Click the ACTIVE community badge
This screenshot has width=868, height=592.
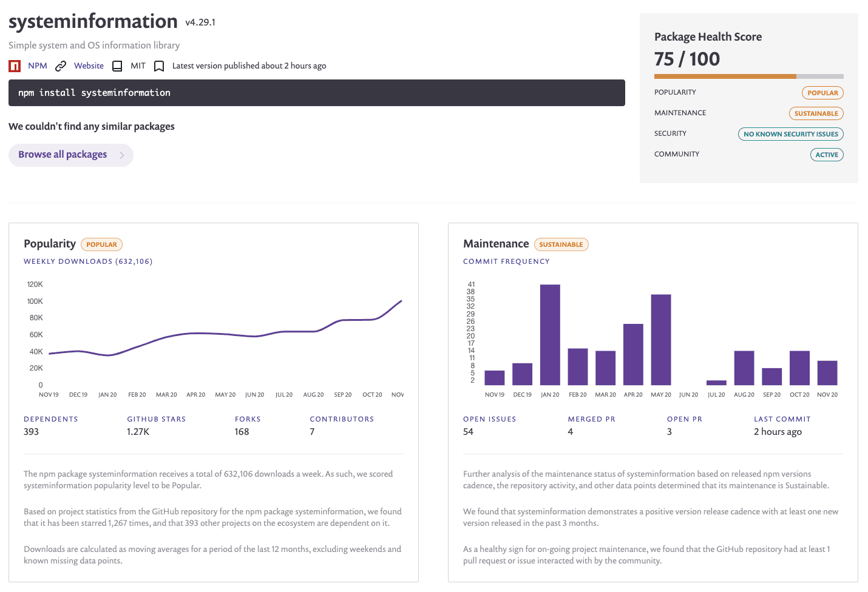click(x=826, y=155)
